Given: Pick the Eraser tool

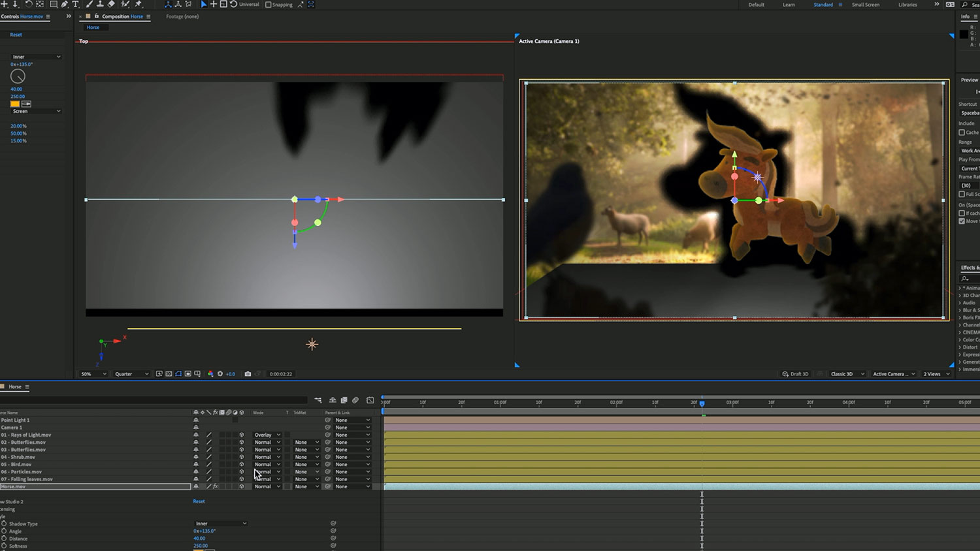Looking at the screenshot, I should point(111,5).
